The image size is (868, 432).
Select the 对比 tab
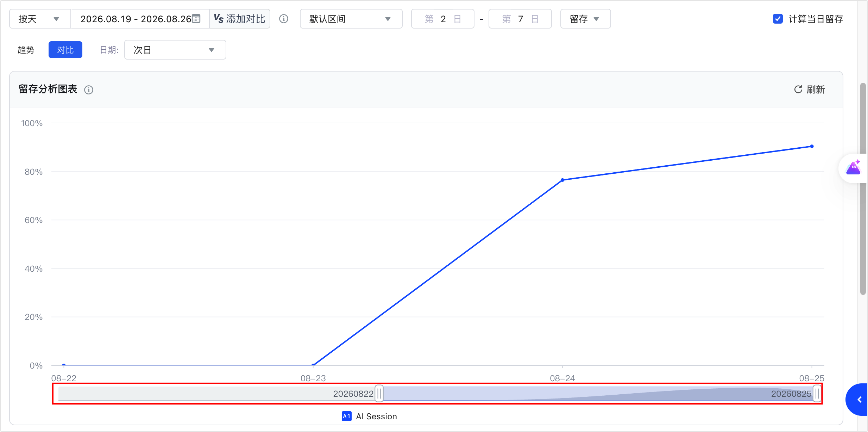(x=65, y=50)
